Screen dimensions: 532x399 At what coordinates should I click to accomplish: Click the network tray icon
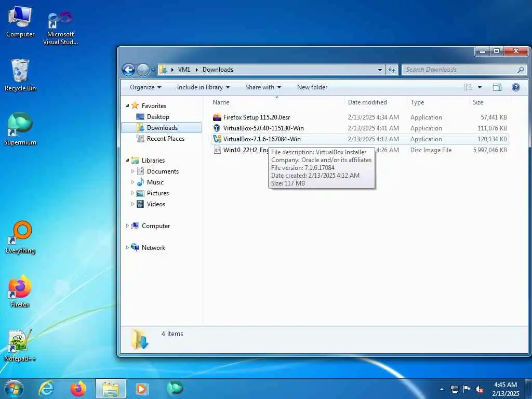454,390
